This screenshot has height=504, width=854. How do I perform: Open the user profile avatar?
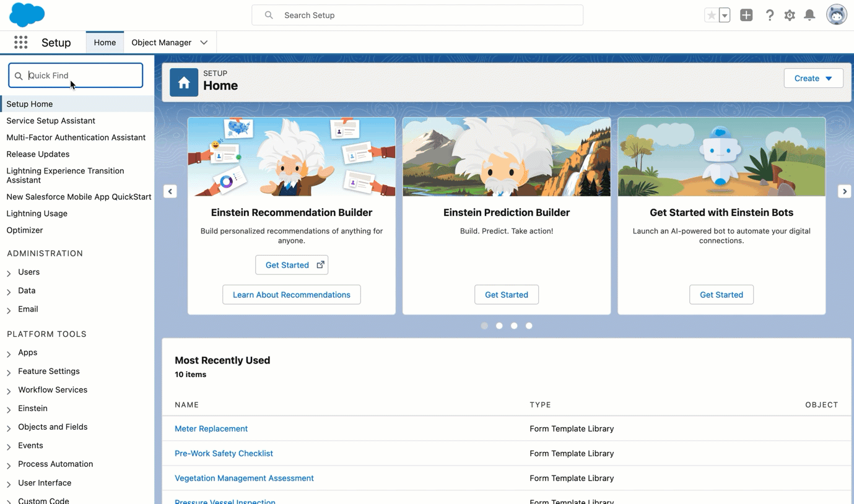[x=837, y=15]
